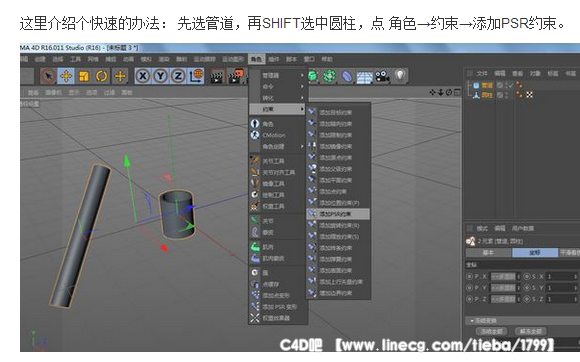
Task: Toggle the P.Z keyframe circle
Action: [x=470, y=299]
